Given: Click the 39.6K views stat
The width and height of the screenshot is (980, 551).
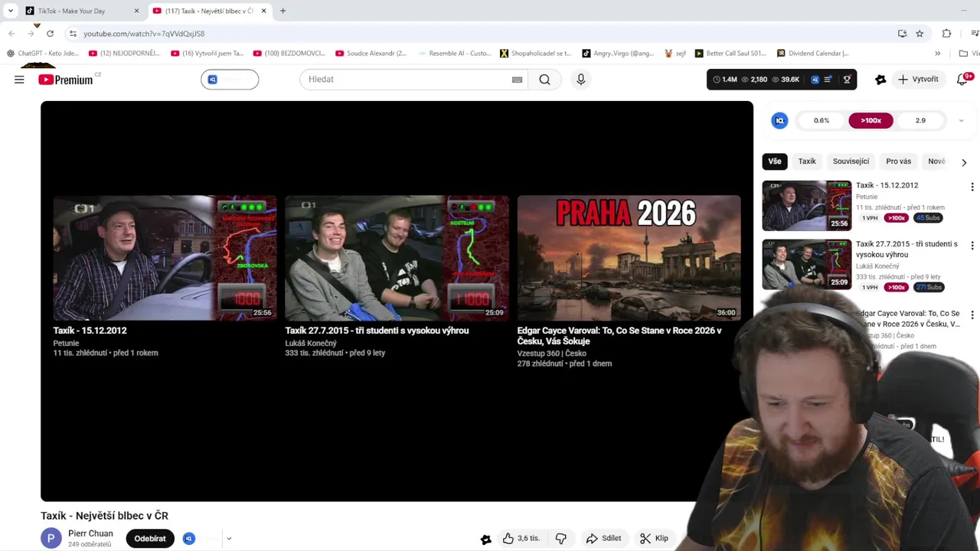Looking at the screenshot, I should tap(786, 80).
